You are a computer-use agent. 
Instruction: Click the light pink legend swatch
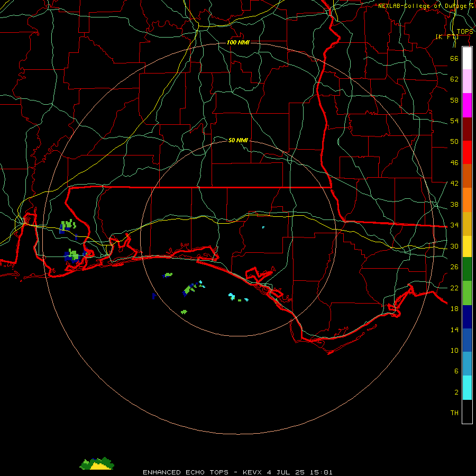[x=467, y=81]
